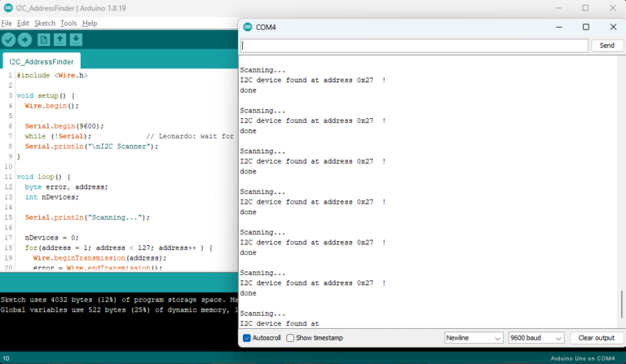626x364 pixels.
Task: Click the Verify sketch checkmark icon
Action: point(9,39)
